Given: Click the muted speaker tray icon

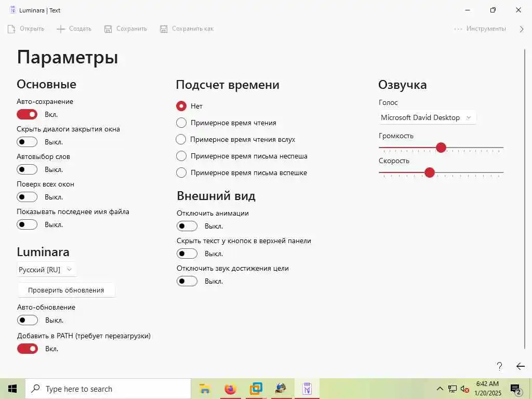Looking at the screenshot, I should (465, 389).
